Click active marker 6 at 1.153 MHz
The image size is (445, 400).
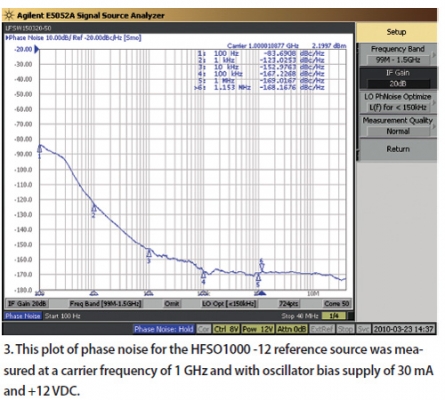point(262,266)
